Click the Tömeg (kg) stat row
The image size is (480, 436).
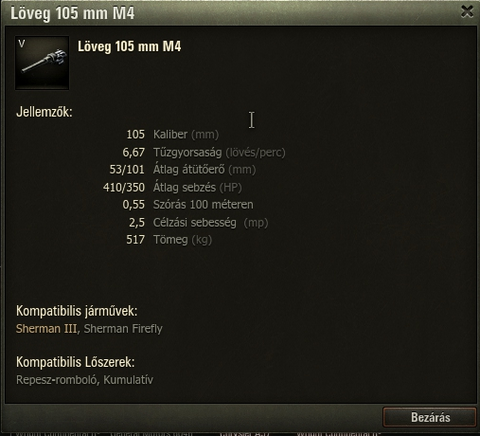pyautogui.click(x=169, y=240)
